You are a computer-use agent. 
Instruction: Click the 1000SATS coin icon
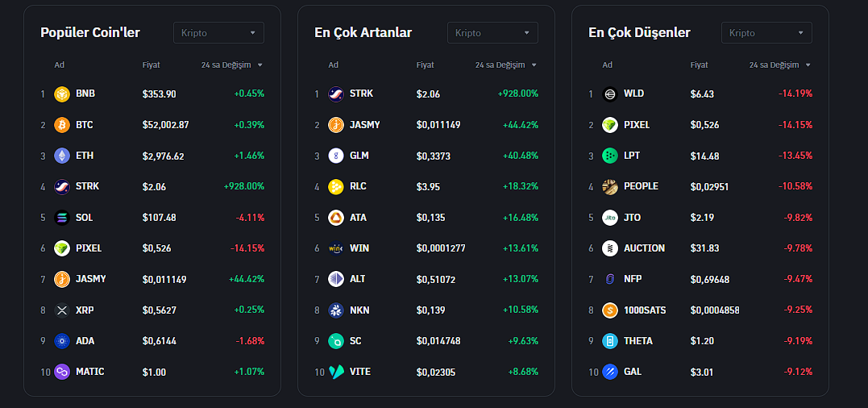[x=610, y=310]
